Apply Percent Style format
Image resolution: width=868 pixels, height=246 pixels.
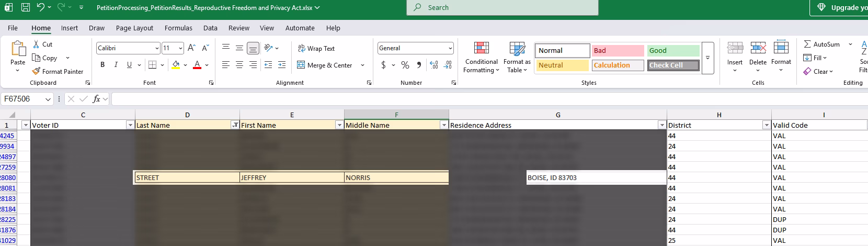click(405, 65)
